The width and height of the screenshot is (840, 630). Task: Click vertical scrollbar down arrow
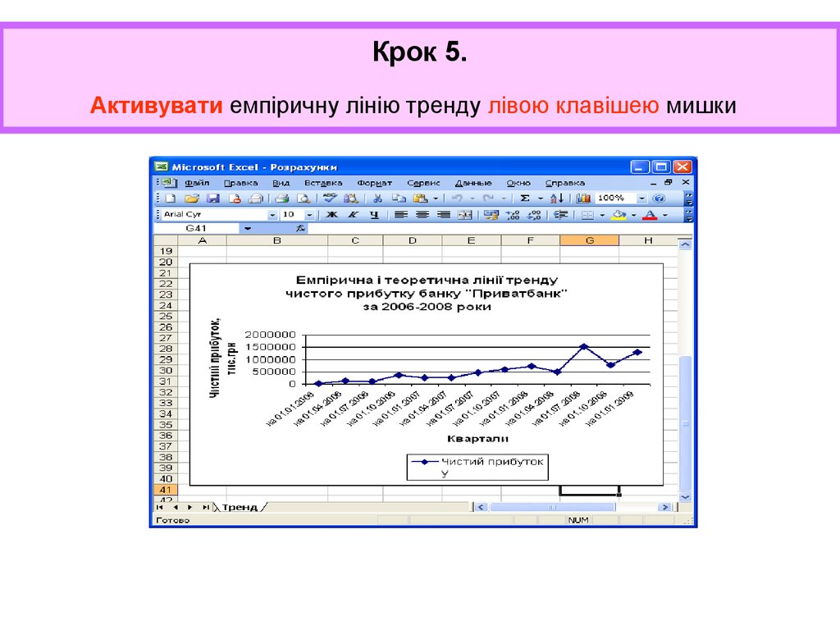[685, 497]
